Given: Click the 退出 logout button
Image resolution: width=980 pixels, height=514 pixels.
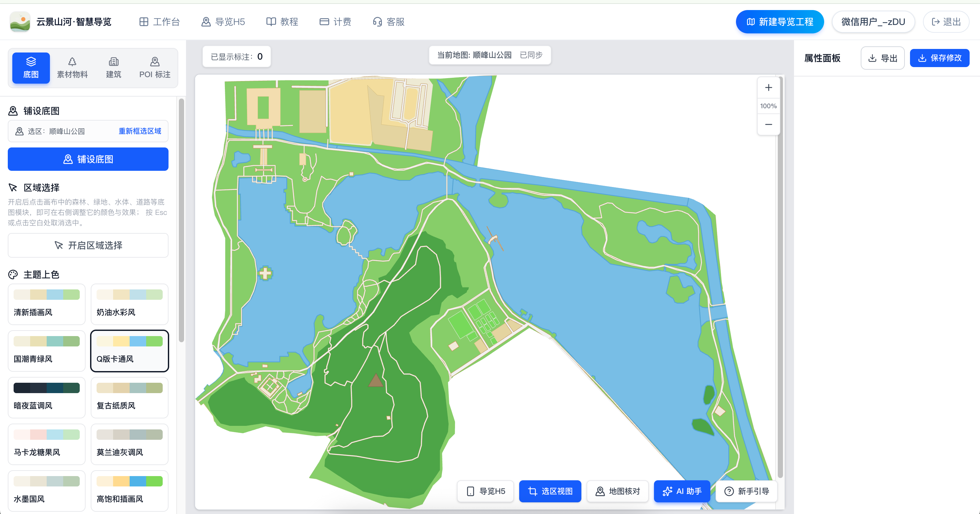Looking at the screenshot, I should [946, 22].
